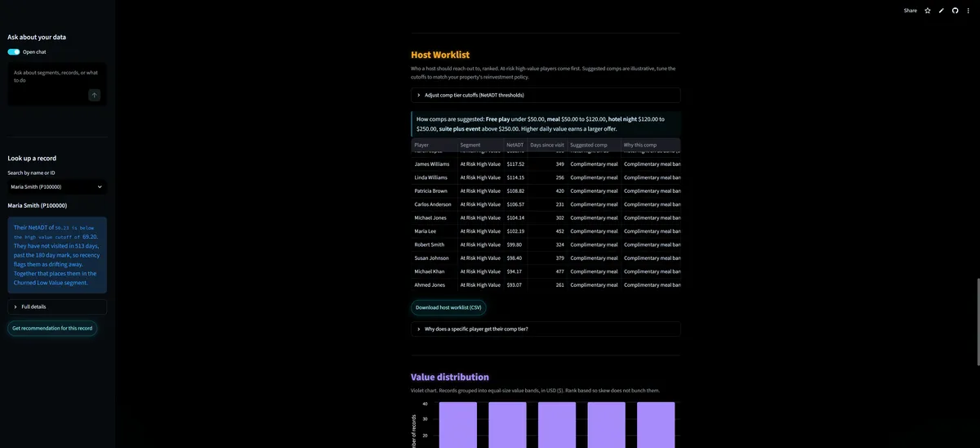Select the Carlos Anderson player cell
980x448 pixels.
(434, 204)
